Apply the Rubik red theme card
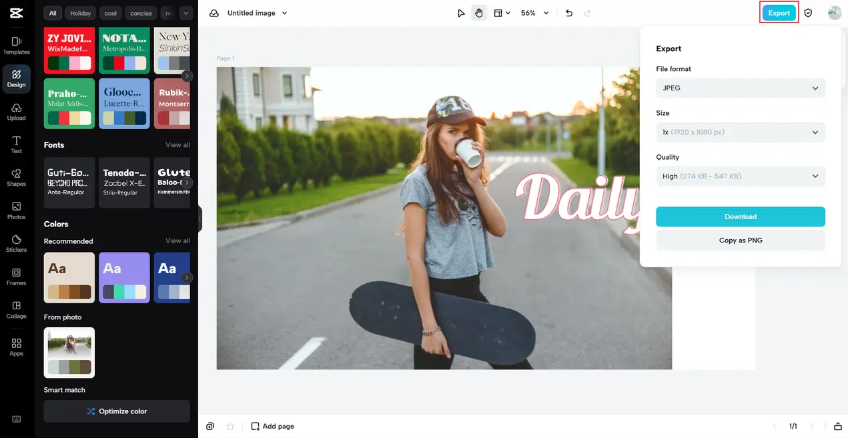This screenshot has height=438, width=848. pyautogui.click(x=172, y=103)
